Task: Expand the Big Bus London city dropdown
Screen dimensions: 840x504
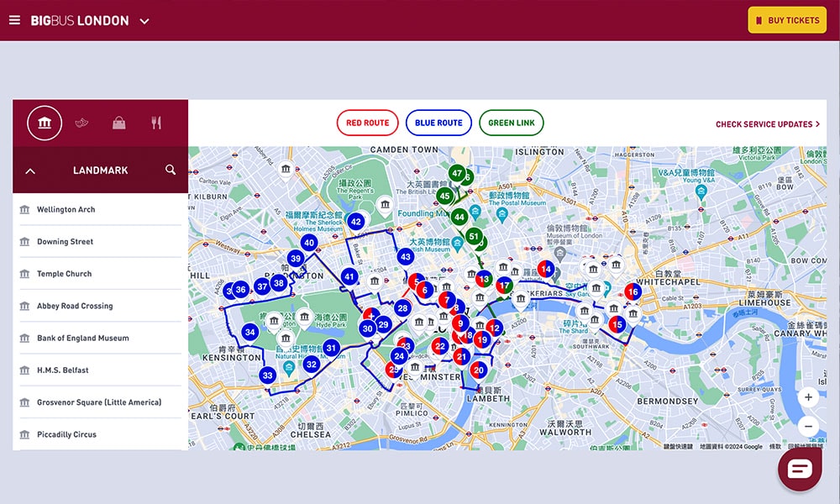Action: pos(144,21)
